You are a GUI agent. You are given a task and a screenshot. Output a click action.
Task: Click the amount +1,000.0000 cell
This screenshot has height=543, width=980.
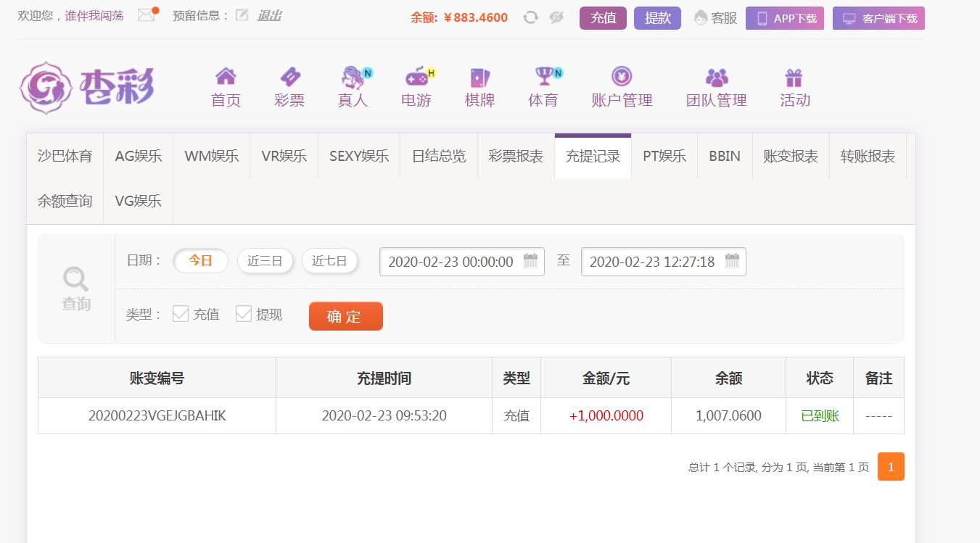[606, 416]
